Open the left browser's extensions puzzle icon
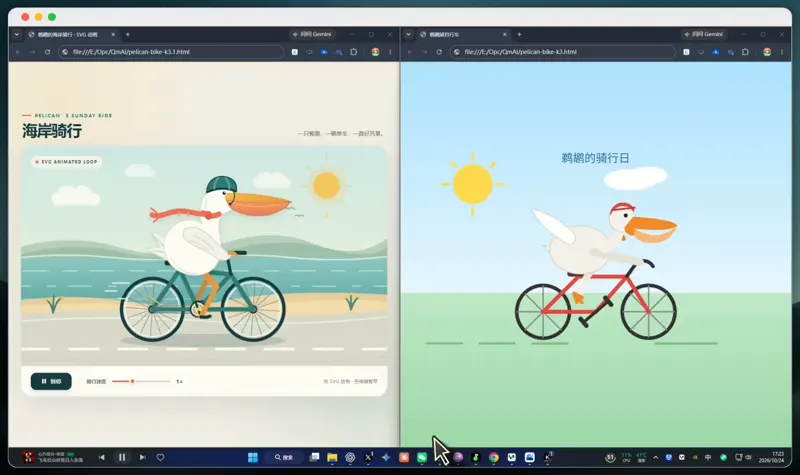Image resolution: width=800 pixels, height=475 pixels. (354, 52)
